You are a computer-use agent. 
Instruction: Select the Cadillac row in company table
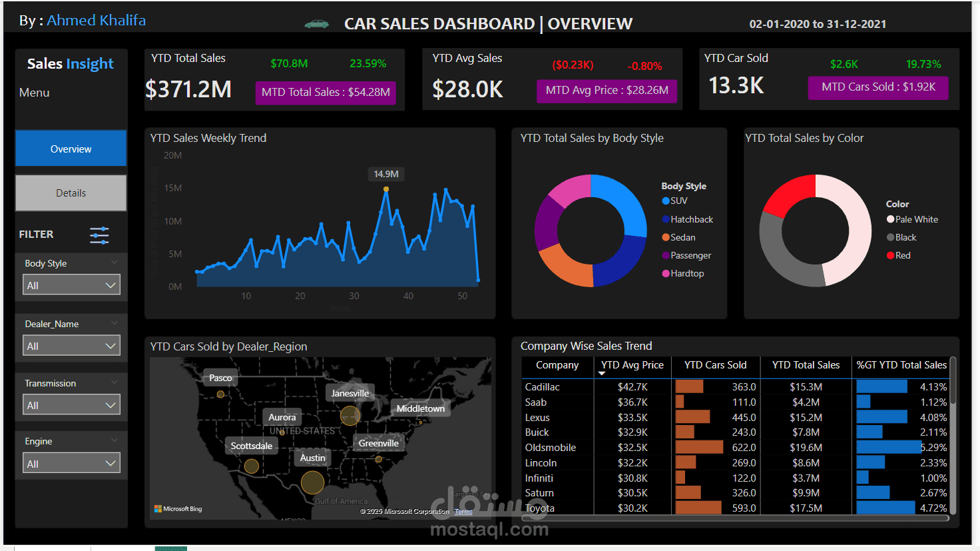point(736,387)
